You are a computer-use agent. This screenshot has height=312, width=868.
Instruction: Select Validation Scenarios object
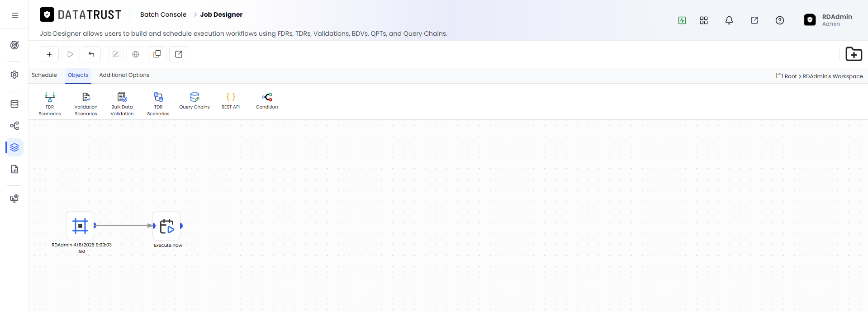coord(86,104)
